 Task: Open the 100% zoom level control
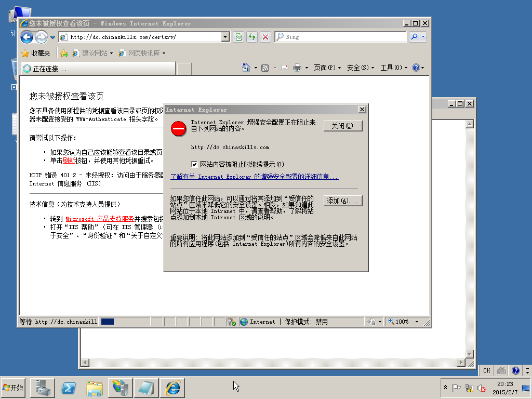pos(403,322)
